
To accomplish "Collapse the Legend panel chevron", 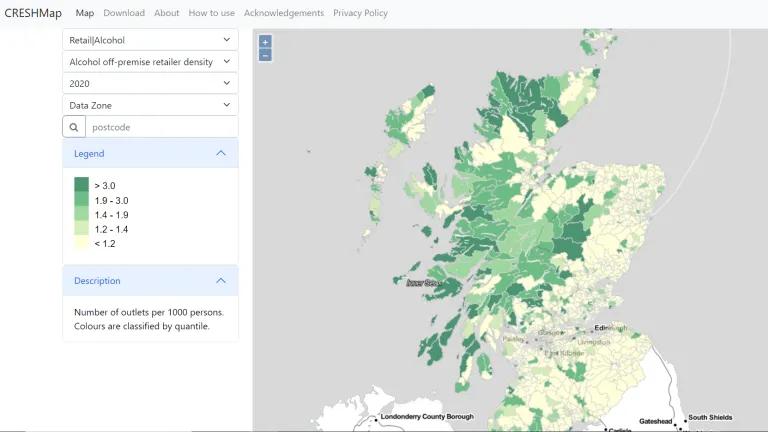I will pos(221,153).
